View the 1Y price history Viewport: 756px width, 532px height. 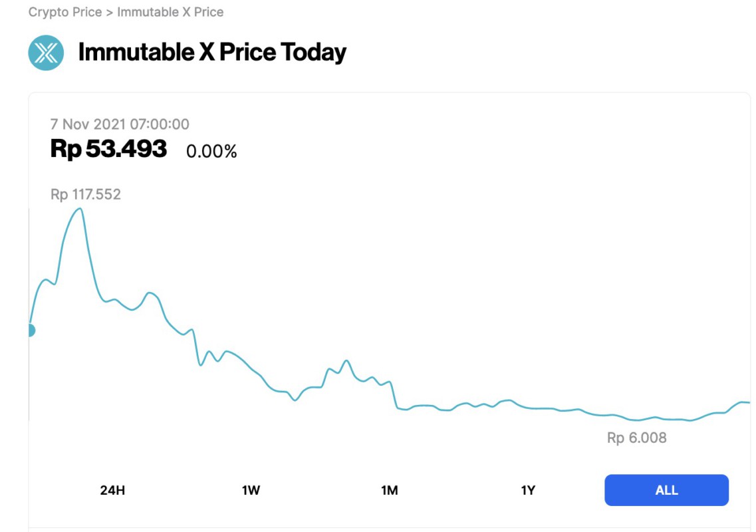pyautogui.click(x=527, y=489)
